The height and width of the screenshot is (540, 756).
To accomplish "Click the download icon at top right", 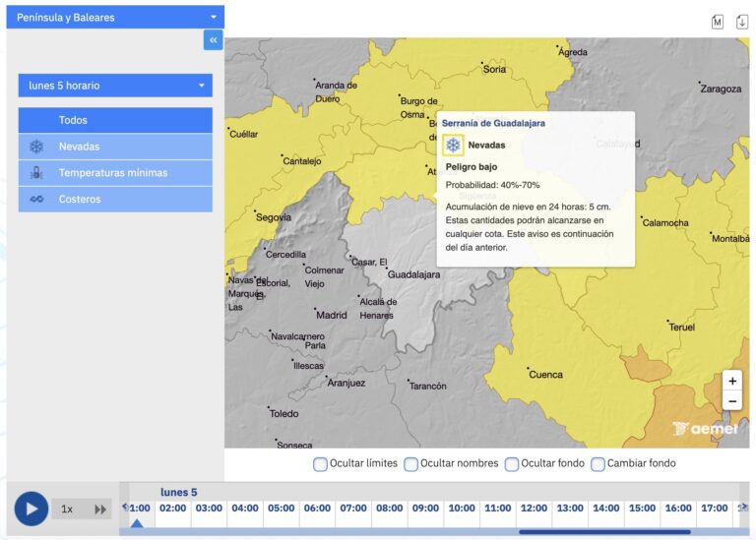I will 741,22.
